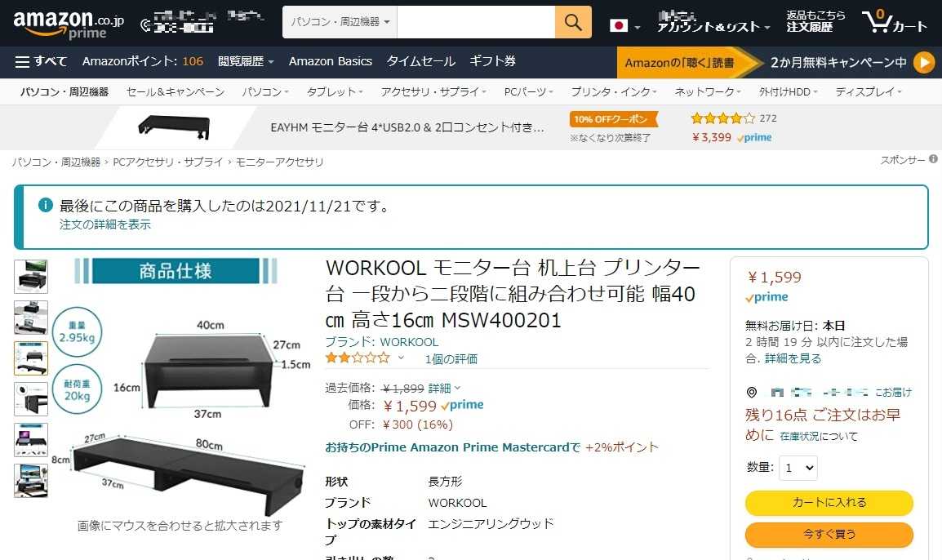
Task: Select the PCパーツ category tab
Action: [x=529, y=92]
